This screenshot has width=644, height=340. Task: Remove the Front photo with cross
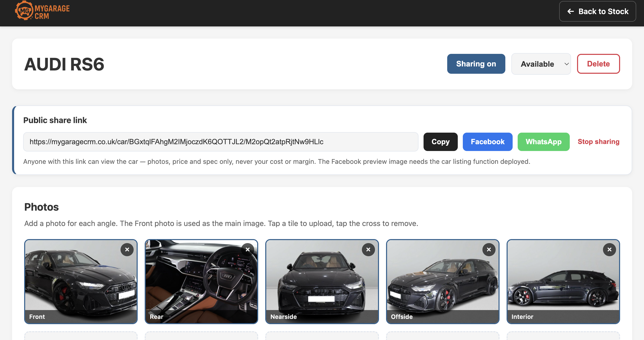127,250
